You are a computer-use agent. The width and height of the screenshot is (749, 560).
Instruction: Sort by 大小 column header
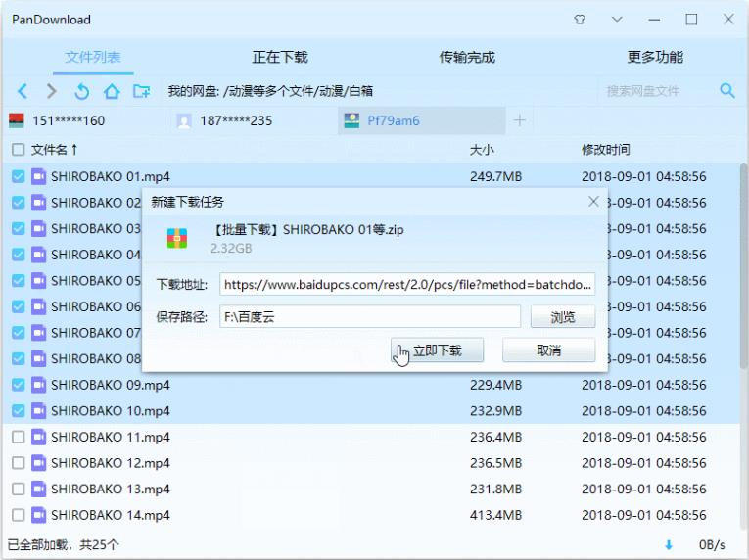point(482,150)
